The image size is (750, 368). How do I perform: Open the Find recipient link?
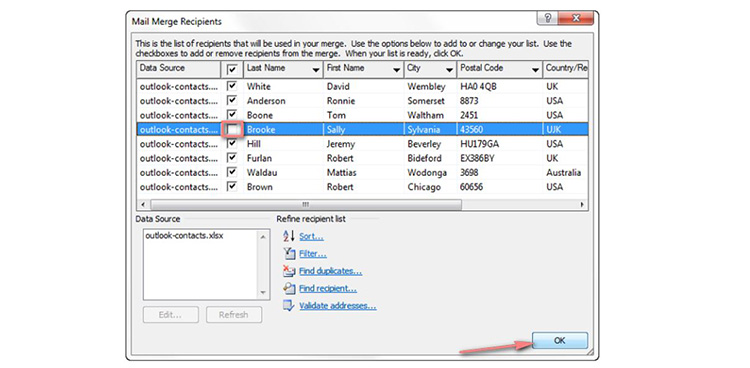(x=328, y=289)
